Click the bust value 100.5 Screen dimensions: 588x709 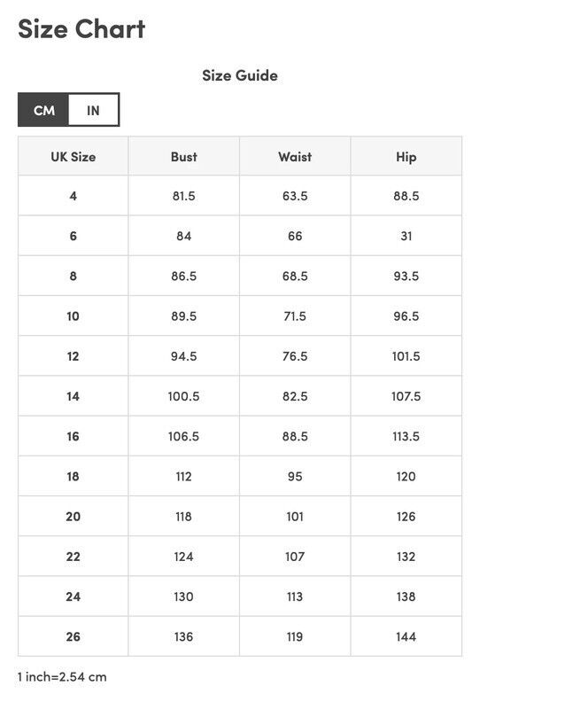183,396
